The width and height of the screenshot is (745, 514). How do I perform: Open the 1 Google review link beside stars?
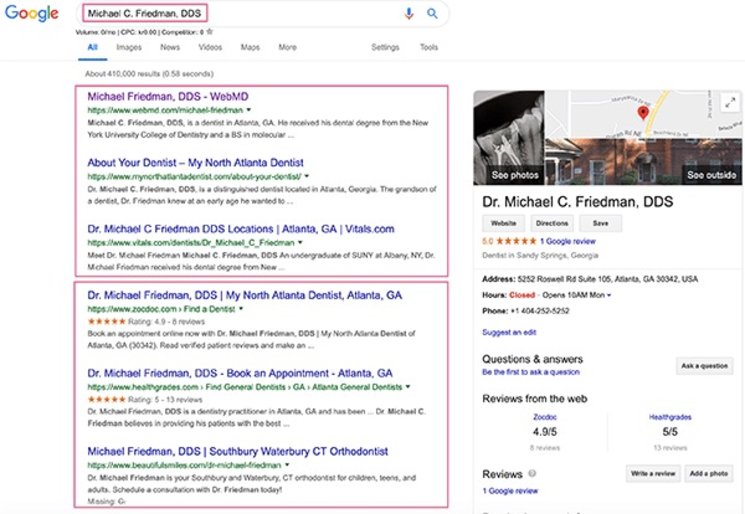(567, 241)
